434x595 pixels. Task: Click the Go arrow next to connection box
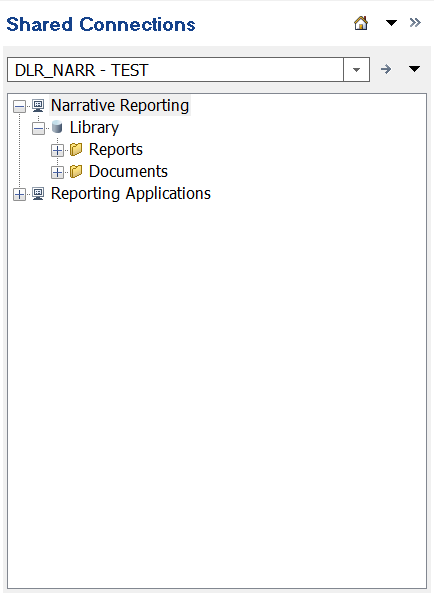coord(386,69)
